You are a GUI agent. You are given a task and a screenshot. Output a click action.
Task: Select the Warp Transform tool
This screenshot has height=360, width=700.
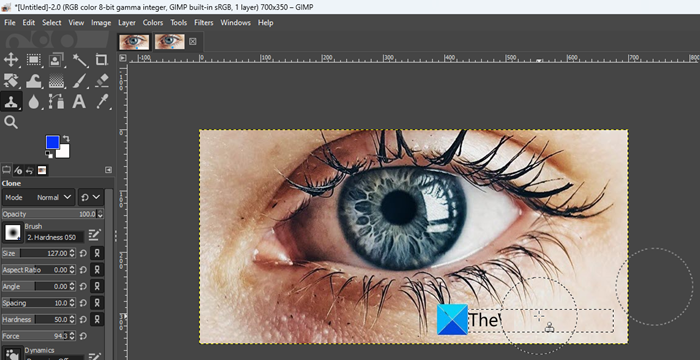click(x=33, y=81)
